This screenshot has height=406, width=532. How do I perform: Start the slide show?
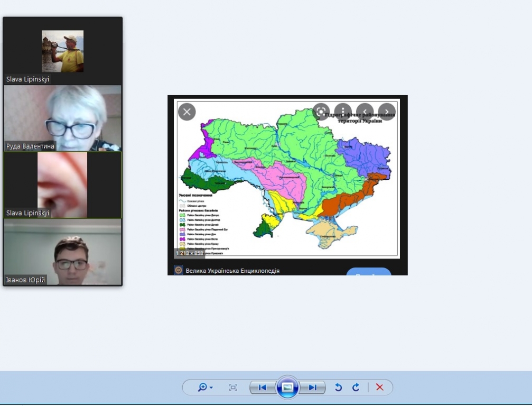(x=287, y=387)
